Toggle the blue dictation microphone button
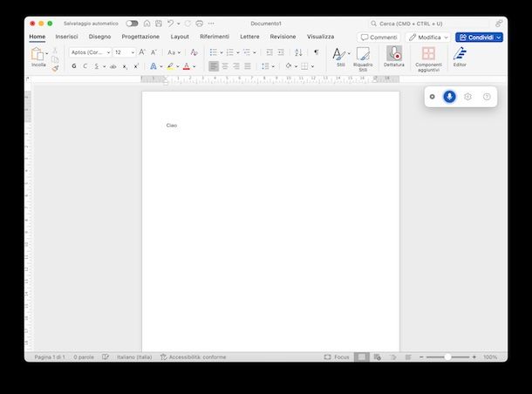532x394 pixels. [x=449, y=97]
